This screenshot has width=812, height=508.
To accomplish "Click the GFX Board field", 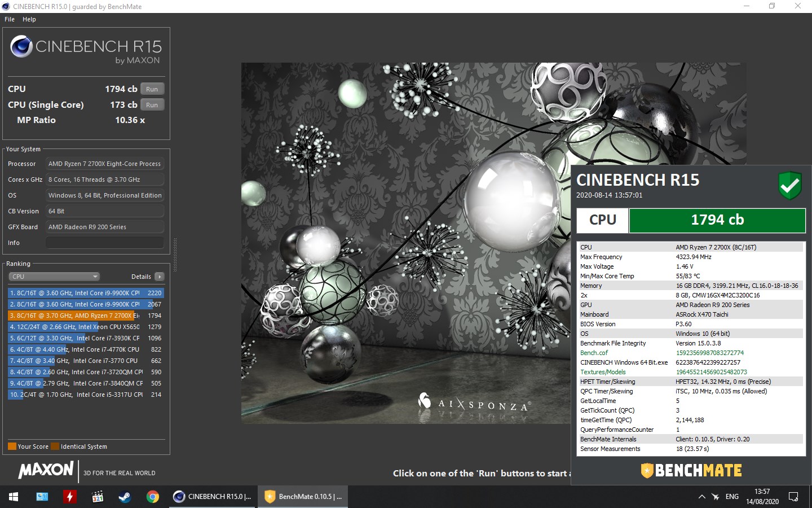I will (x=105, y=227).
